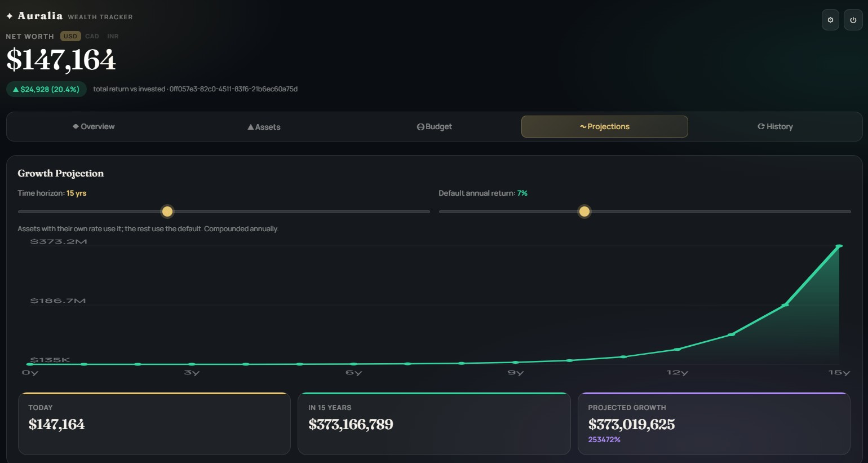Click the 15y end point on chart
868x463 pixels.
click(839, 246)
